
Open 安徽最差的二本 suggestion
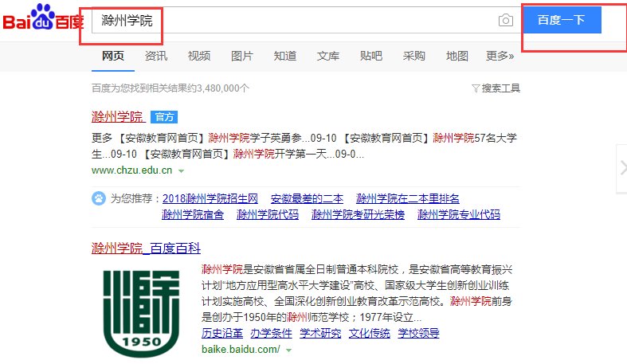[307, 198]
